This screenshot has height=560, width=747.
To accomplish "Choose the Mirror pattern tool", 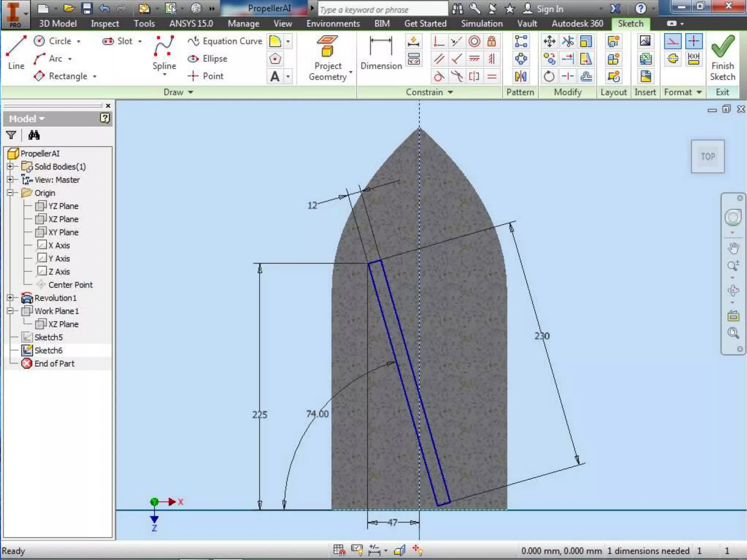I will pos(520,77).
